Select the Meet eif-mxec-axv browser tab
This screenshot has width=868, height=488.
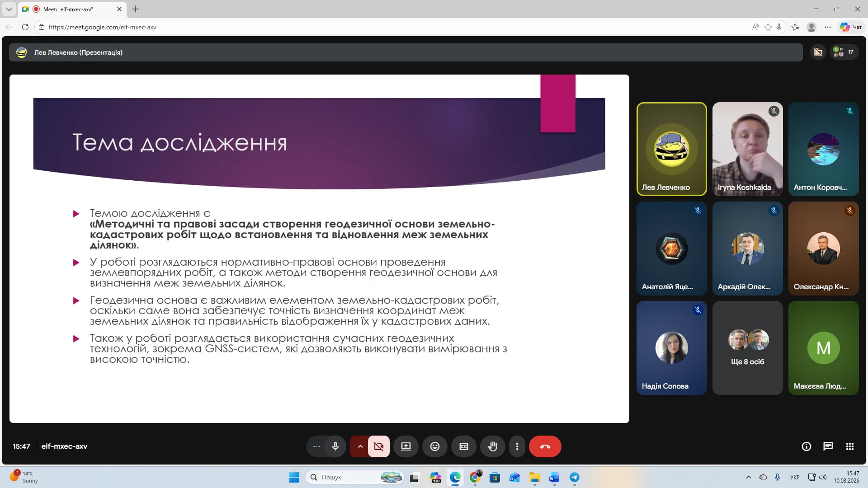(x=72, y=9)
